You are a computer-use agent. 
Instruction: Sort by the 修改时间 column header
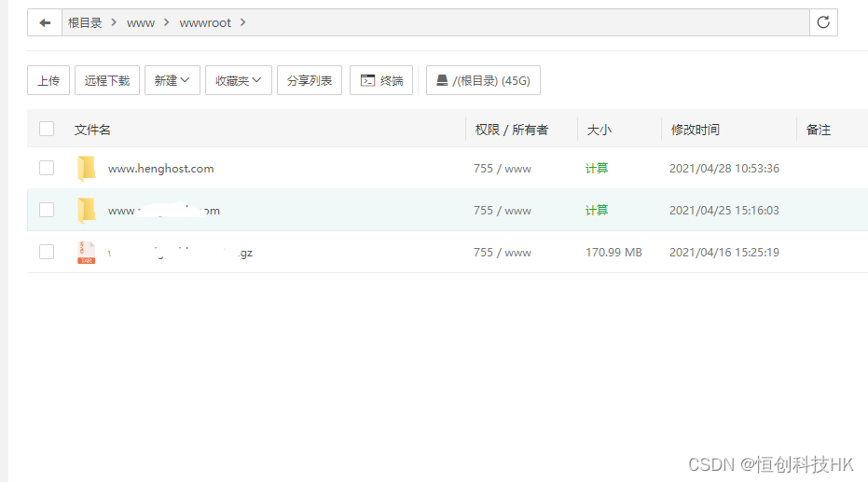click(x=696, y=130)
